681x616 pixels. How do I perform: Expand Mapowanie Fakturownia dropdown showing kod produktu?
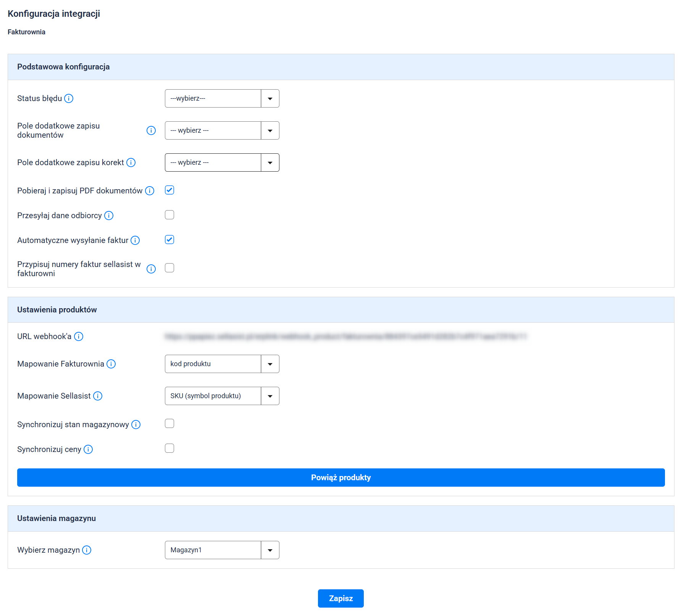(222, 364)
